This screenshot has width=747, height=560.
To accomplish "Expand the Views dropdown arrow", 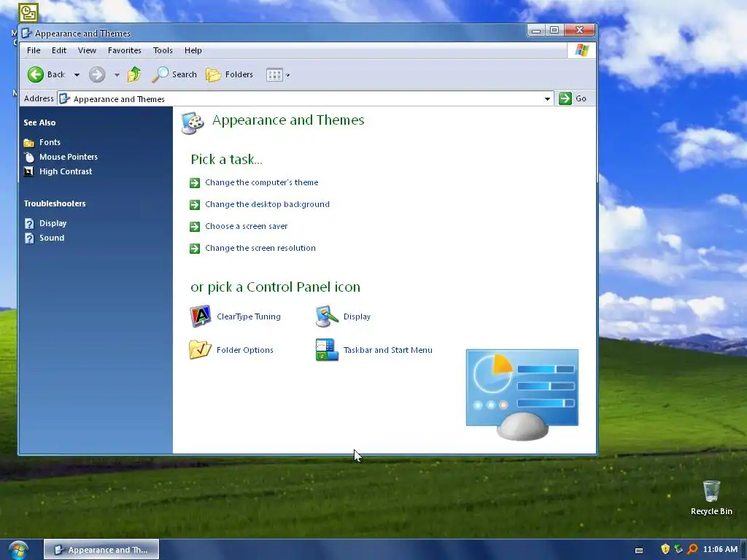I will [287, 75].
